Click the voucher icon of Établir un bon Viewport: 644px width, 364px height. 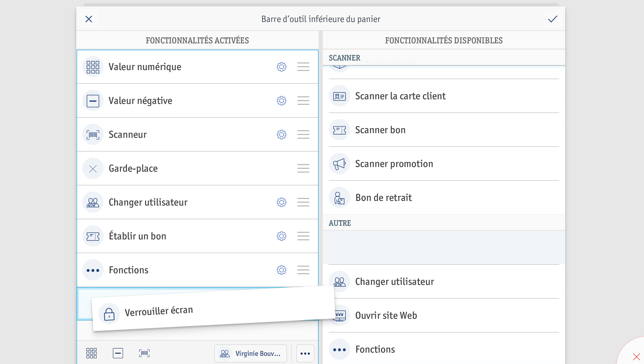[x=93, y=236]
